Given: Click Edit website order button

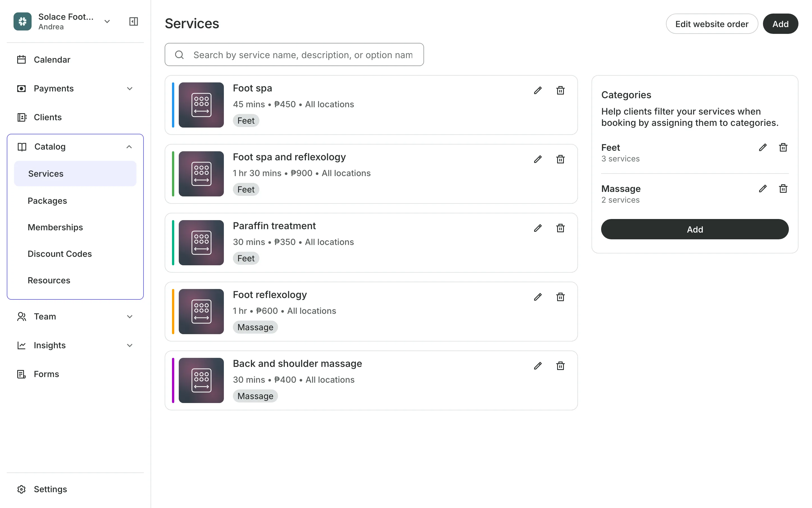Looking at the screenshot, I should (x=712, y=24).
